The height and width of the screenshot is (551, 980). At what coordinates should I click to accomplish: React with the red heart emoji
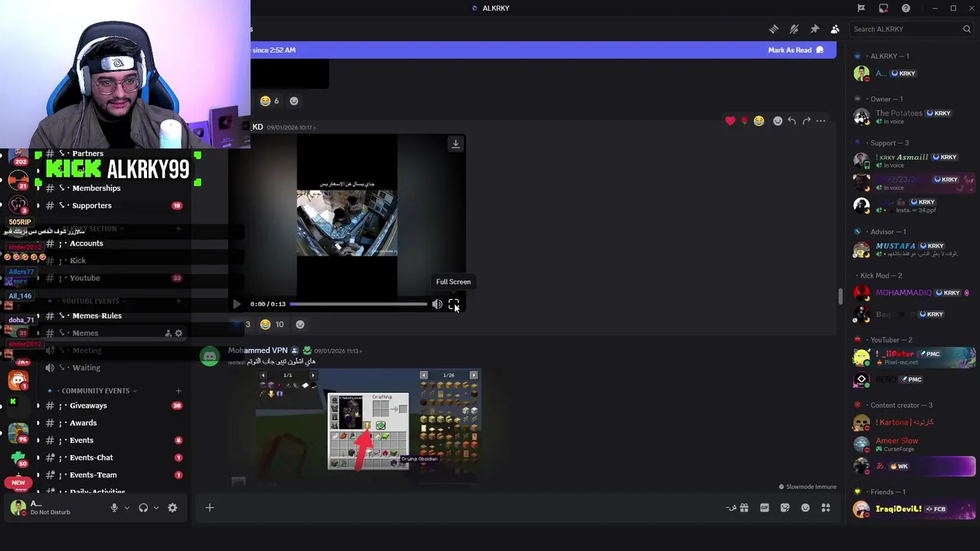pos(730,121)
